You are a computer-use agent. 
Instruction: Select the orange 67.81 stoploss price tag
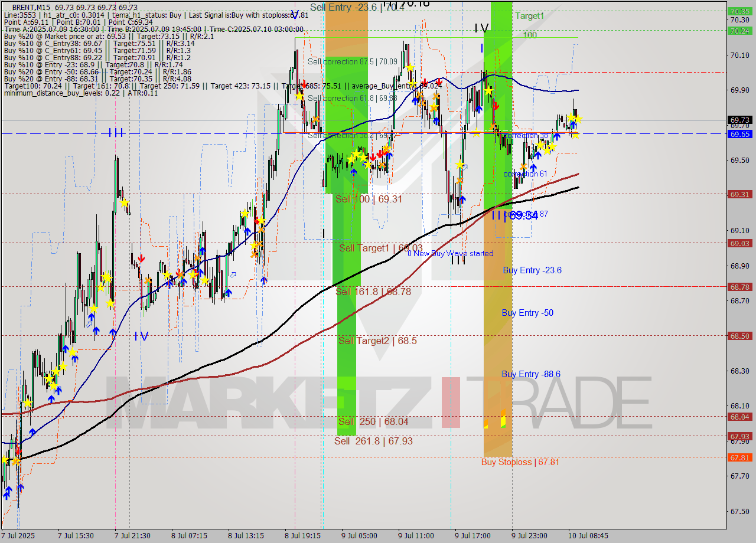point(740,457)
